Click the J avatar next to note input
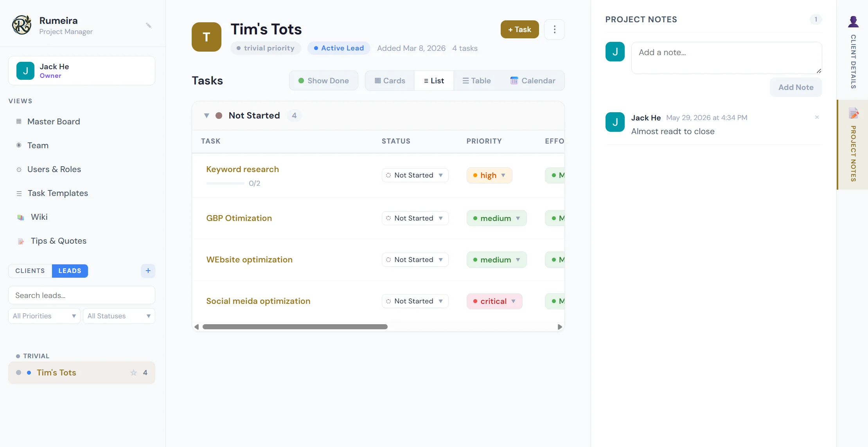The height and width of the screenshot is (447, 868). coord(615,52)
